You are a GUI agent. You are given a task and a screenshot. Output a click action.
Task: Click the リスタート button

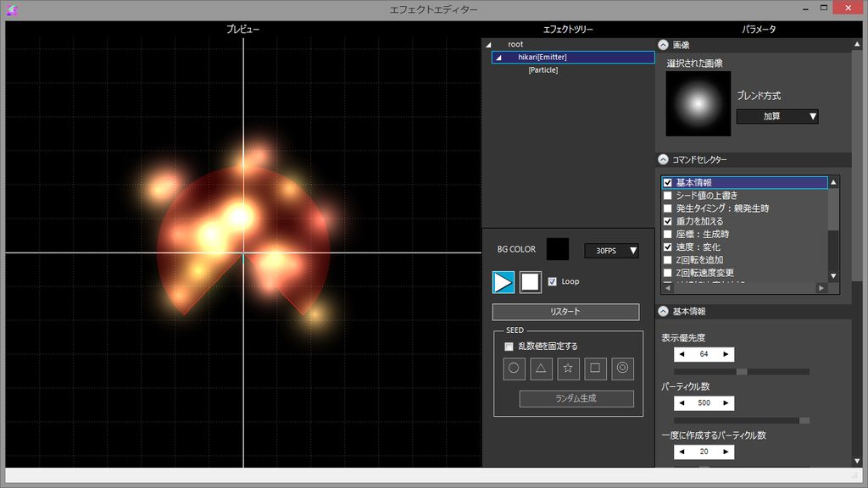coord(565,312)
